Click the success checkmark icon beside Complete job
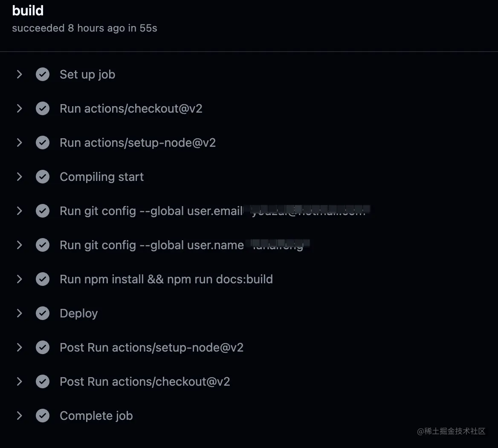The image size is (498, 448). click(43, 416)
